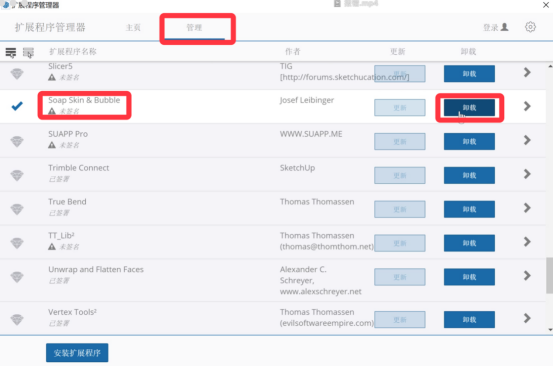This screenshot has width=553, height=367.
Task: Uninstall TT_Lib² extension
Action: tap(469, 243)
